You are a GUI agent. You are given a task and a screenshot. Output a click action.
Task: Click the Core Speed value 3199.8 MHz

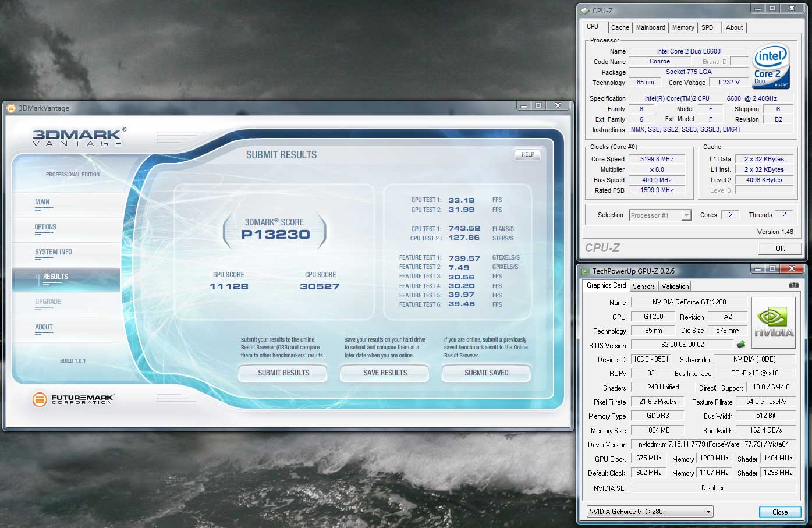click(x=657, y=159)
